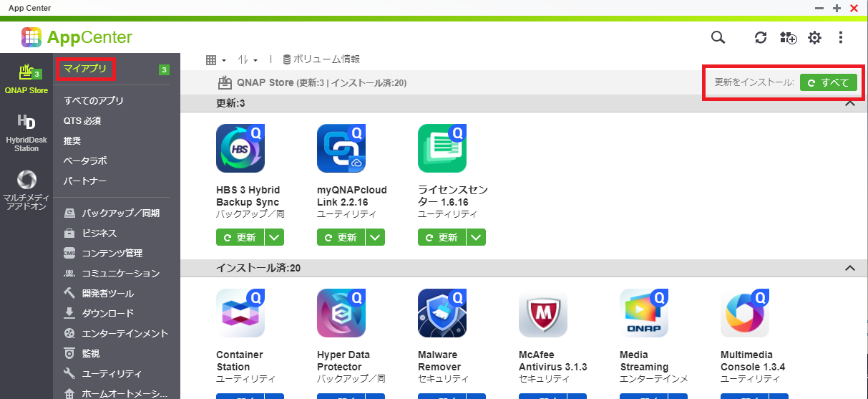Screen dimensions: 868x399
Task: Collapse the インストール済:20 section
Action: pos(850,269)
